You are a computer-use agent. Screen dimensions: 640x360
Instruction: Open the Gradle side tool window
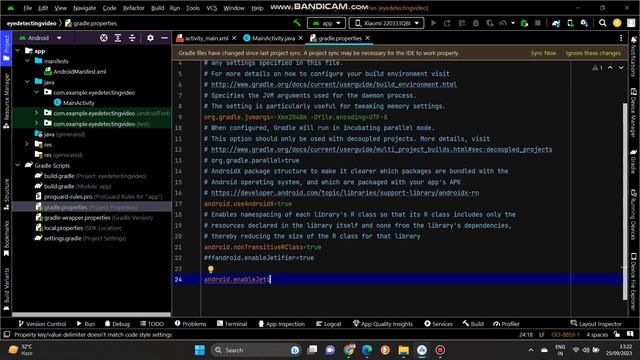633,161
